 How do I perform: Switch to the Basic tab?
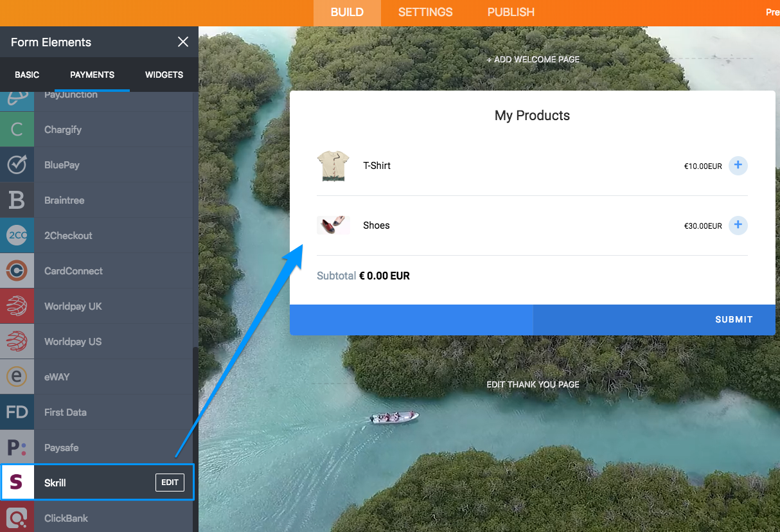pos(27,75)
